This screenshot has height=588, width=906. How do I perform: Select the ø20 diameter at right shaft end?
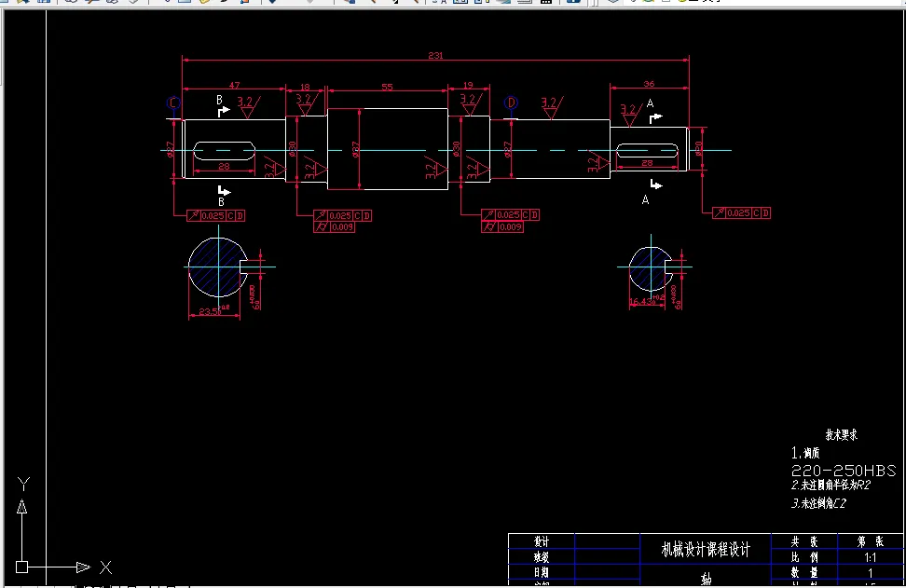tap(698, 149)
